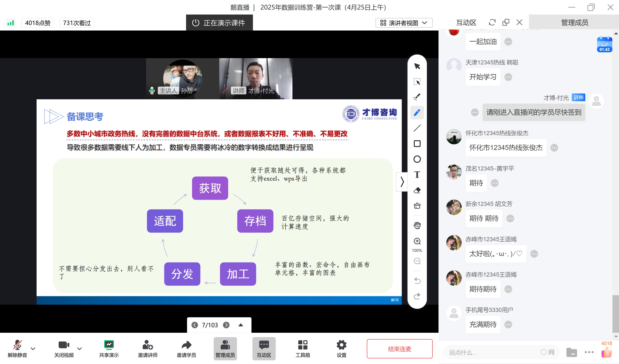Viewport: 619px width, 364px height.
Task: Refresh the interaction panel
Action: pyautogui.click(x=492, y=23)
